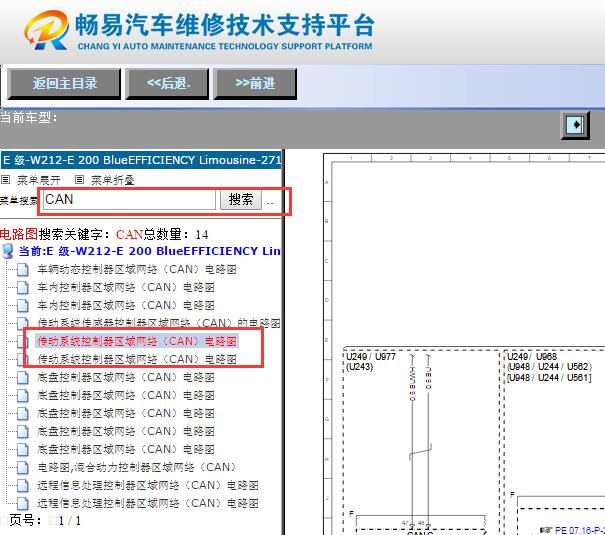
Task: Open the last 远程信息处理控制器区域网络 entry
Action: click(x=148, y=503)
